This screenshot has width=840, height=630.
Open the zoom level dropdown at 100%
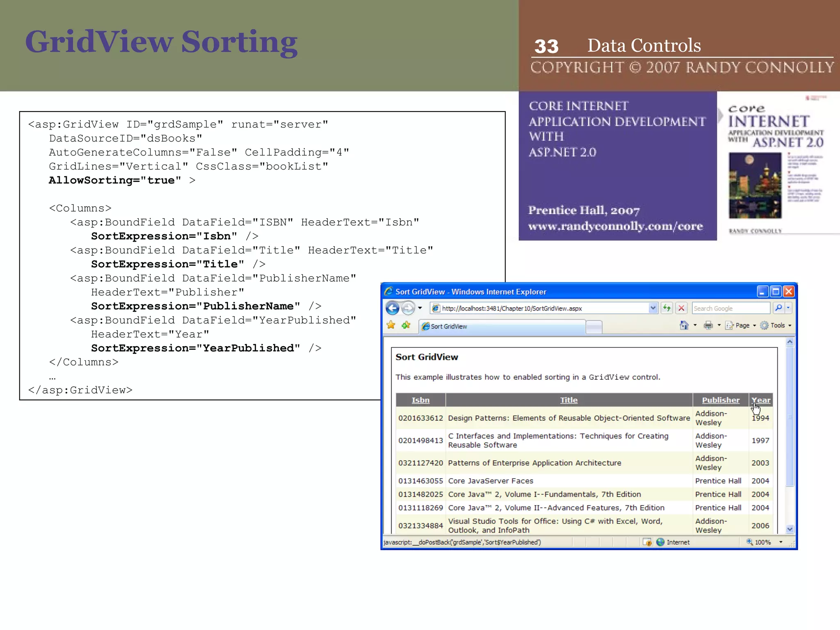click(x=781, y=542)
